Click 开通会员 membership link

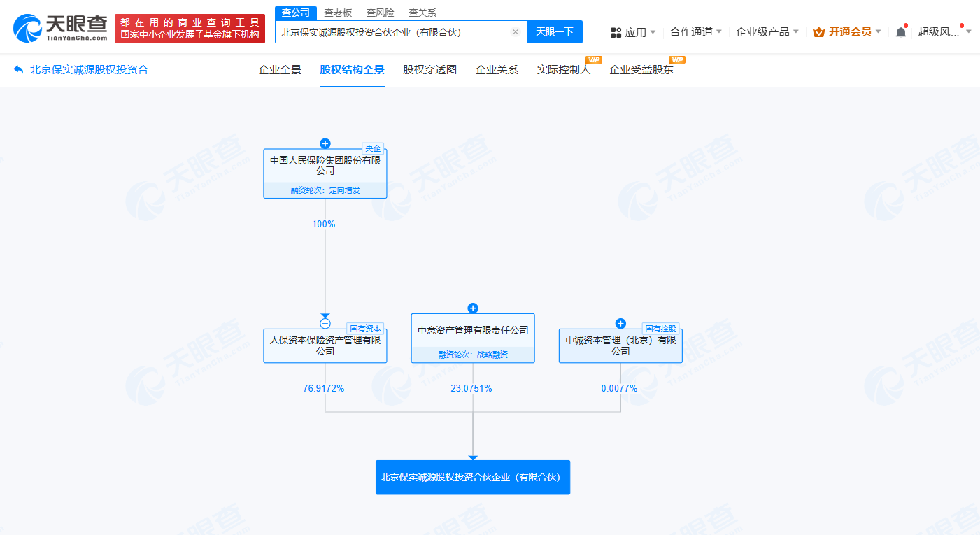pos(850,32)
